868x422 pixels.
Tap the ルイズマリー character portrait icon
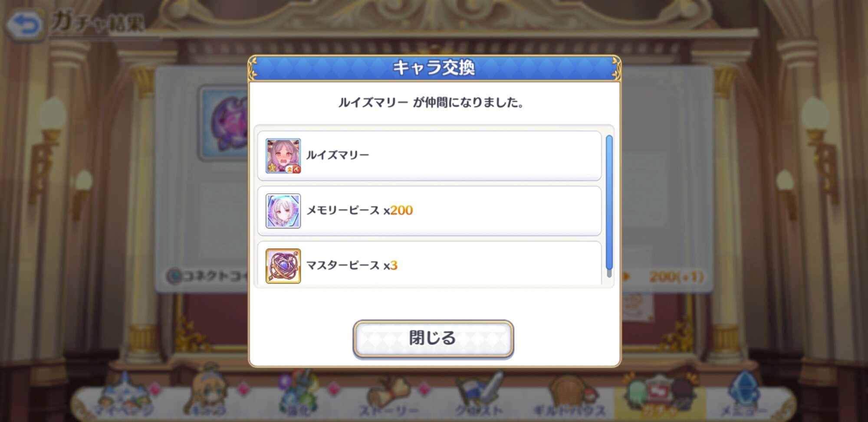pos(283,156)
